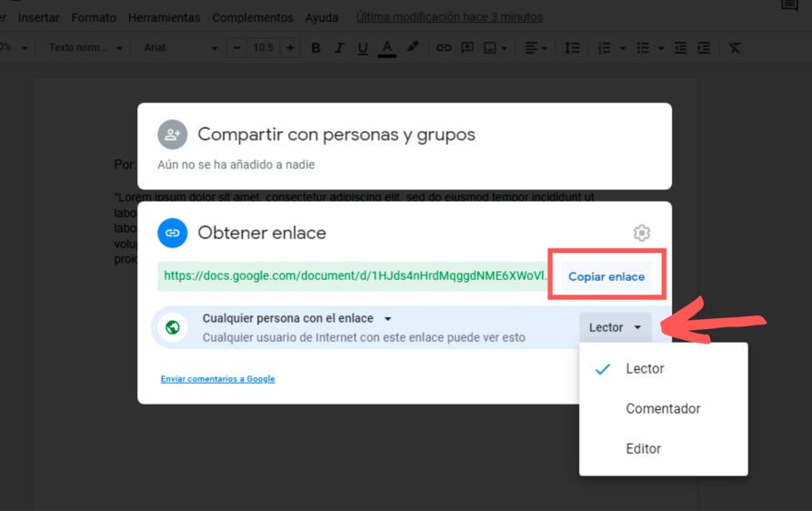Click the text color button

[386, 48]
